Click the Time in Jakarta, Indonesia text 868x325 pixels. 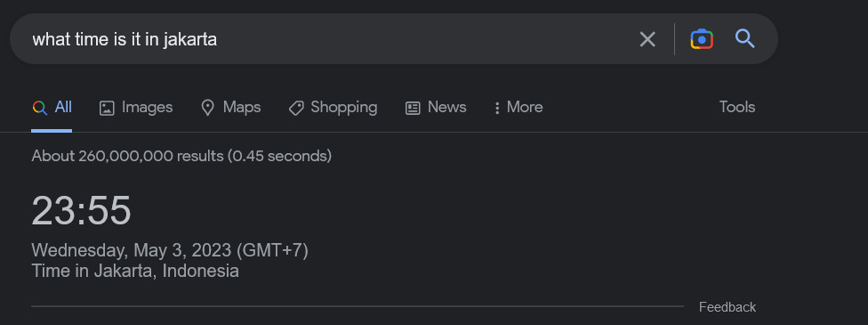pyautogui.click(x=135, y=272)
